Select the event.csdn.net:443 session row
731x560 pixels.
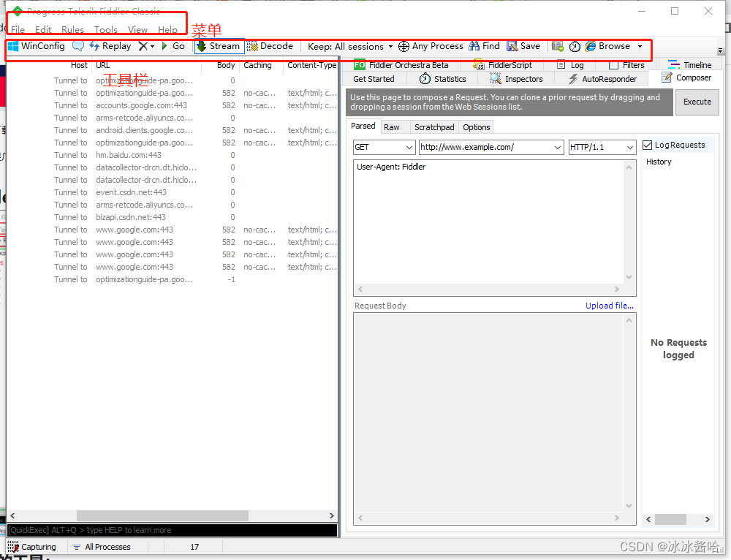pos(172,192)
